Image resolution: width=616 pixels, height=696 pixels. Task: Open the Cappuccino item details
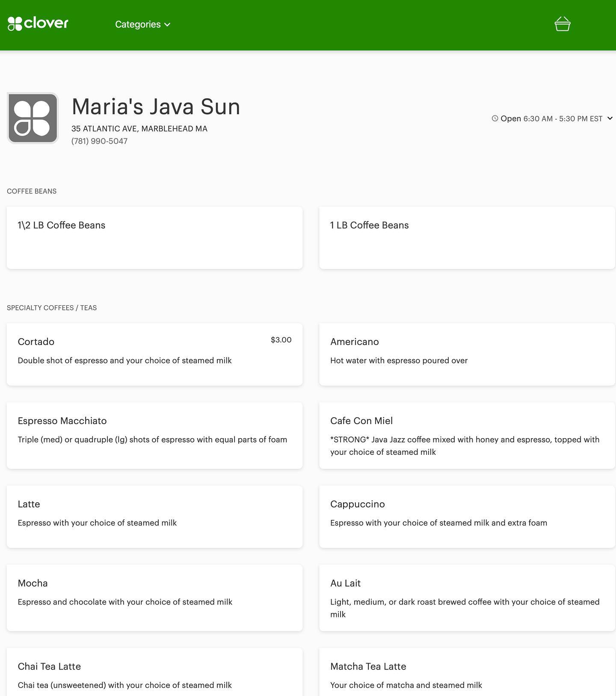tap(467, 516)
